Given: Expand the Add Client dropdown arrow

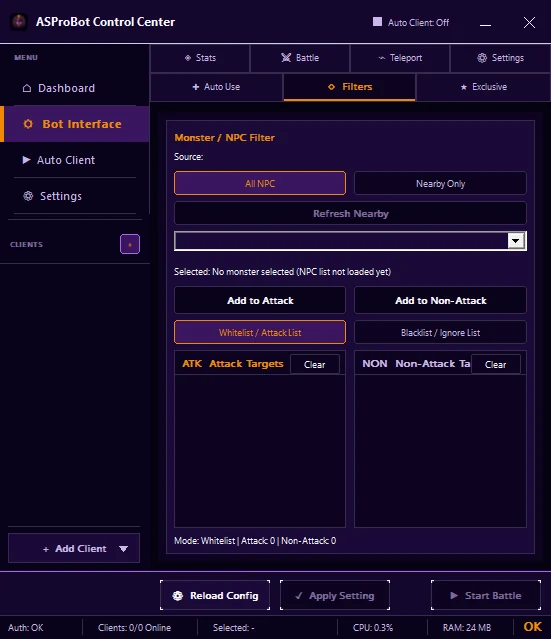Looking at the screenshot, I should (123, 549).
